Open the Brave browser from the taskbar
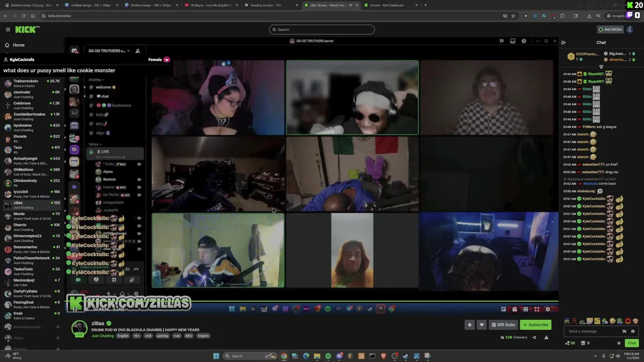The height and width of the screenshot is (362, 644). 383,356
